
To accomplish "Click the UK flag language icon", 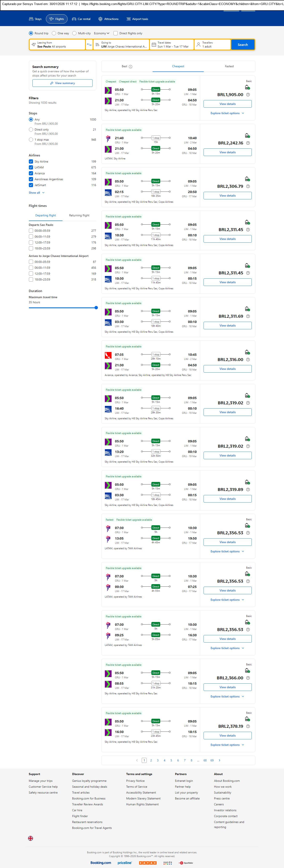I will (30, 838).
